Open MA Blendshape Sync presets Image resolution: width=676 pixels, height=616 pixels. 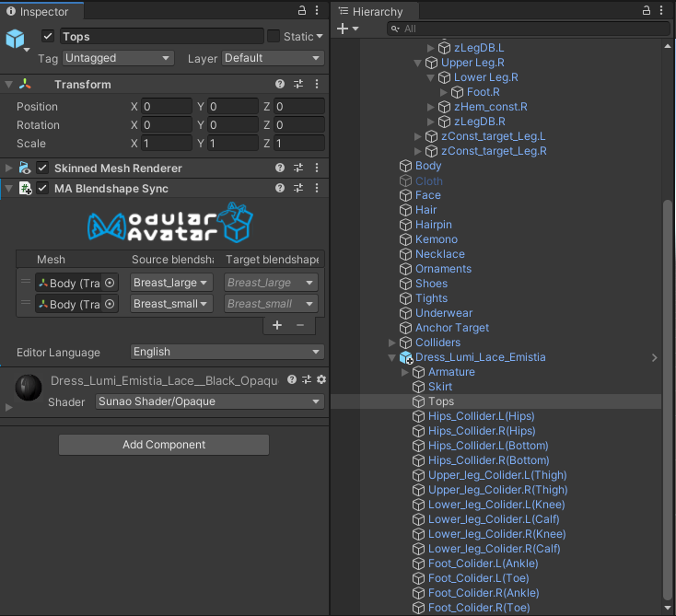[298, 188]
